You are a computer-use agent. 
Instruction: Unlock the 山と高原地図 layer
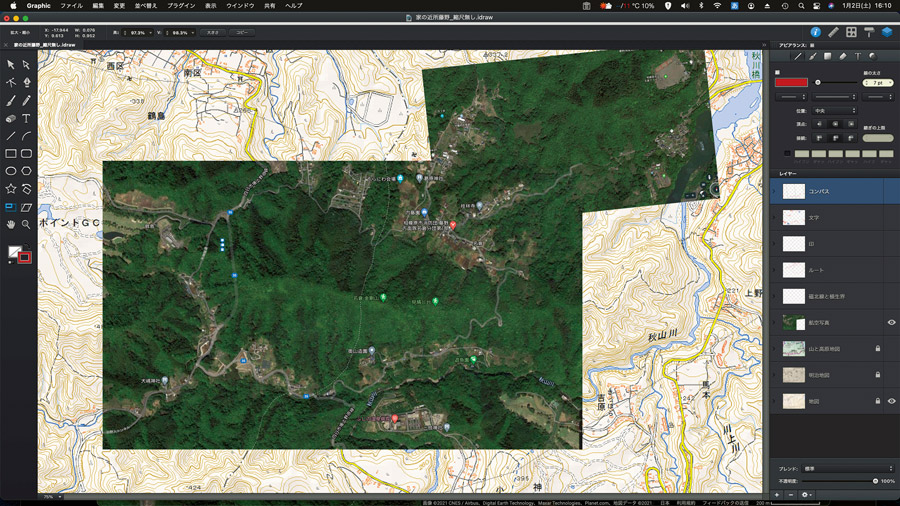point(877,348)
